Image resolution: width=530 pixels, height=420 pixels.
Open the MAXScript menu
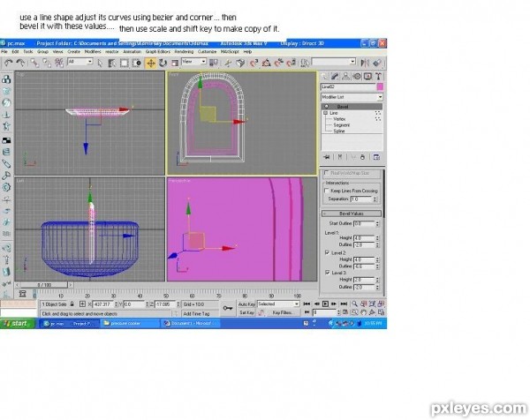pos(230,52)
